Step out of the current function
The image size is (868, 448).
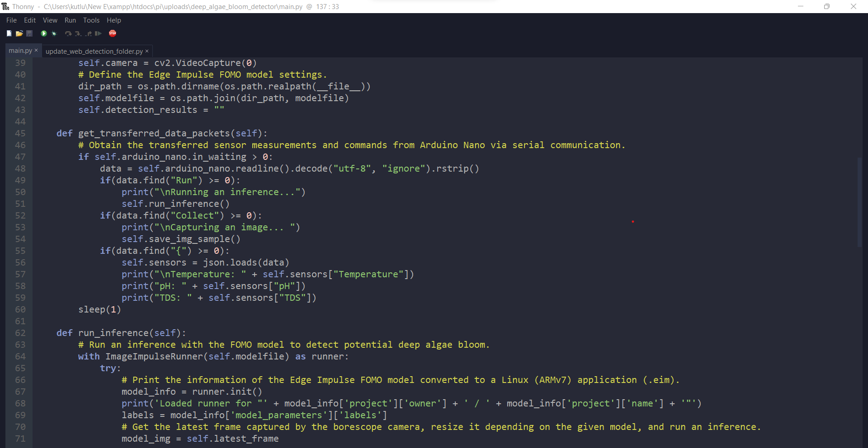point(89,33)
